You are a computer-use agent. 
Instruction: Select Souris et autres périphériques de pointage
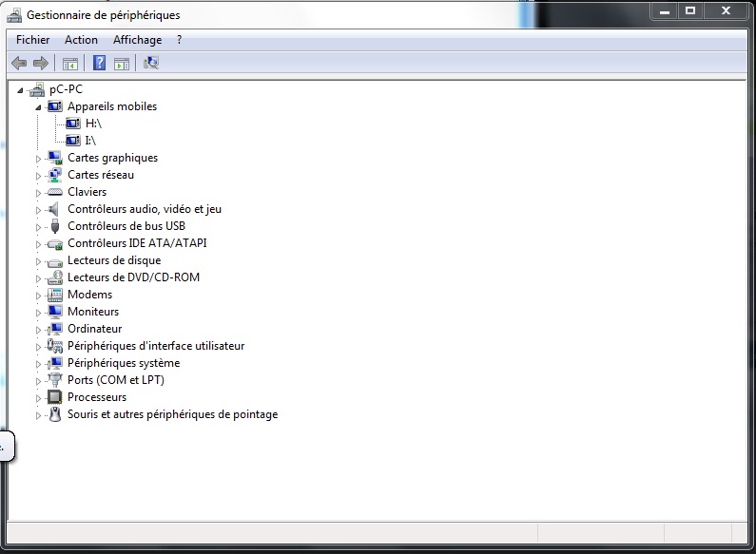point(173,414)
